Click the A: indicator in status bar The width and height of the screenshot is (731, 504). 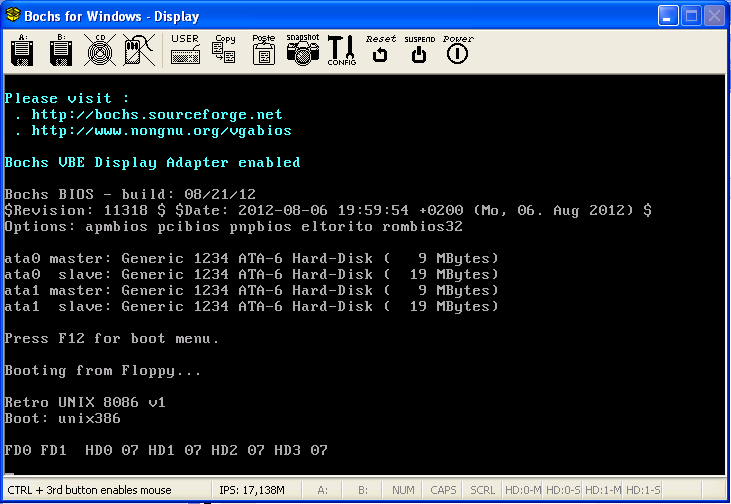(323, 490)
